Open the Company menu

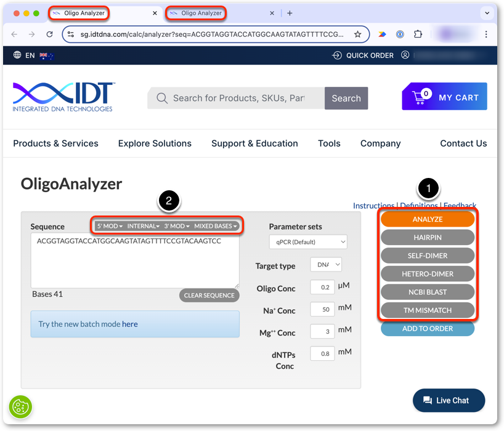381,143
